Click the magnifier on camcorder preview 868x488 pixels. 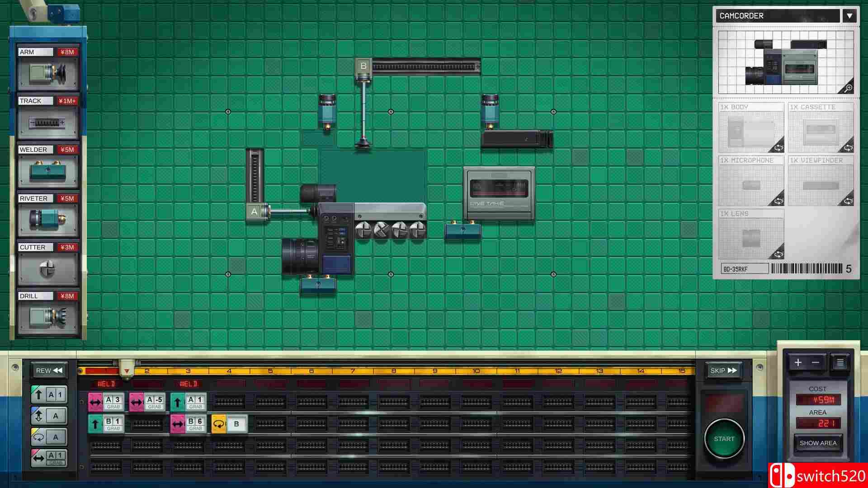click(x=848, y=88)
